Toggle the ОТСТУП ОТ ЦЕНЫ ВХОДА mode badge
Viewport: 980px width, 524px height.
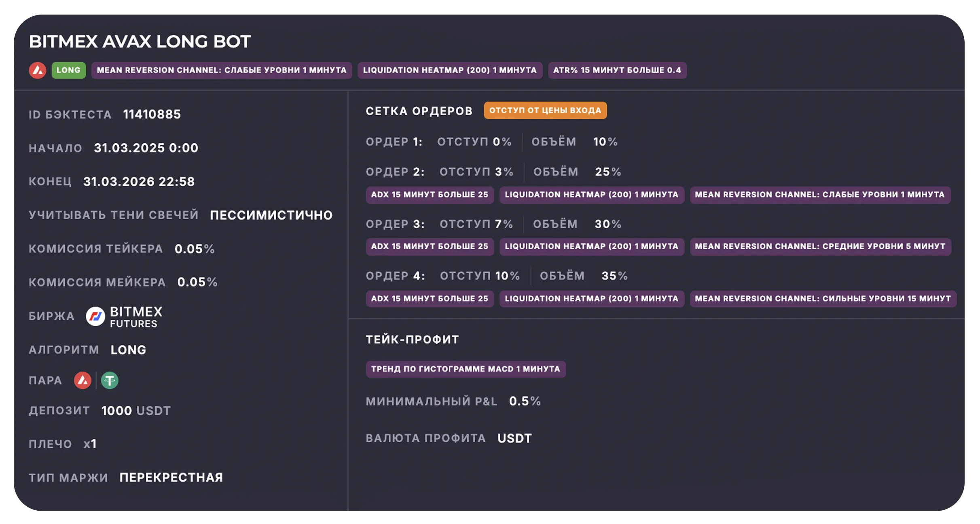tap(545, 110)
